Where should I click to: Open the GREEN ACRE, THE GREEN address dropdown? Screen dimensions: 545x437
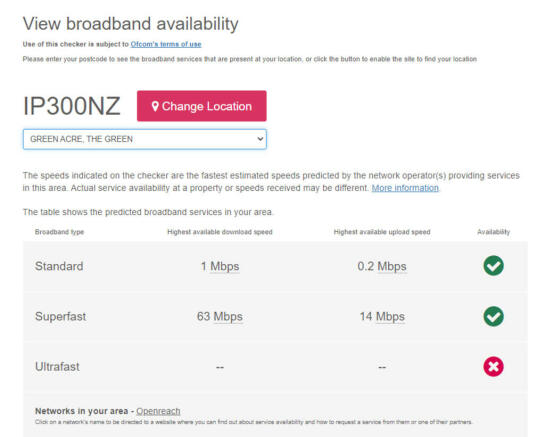145,139
